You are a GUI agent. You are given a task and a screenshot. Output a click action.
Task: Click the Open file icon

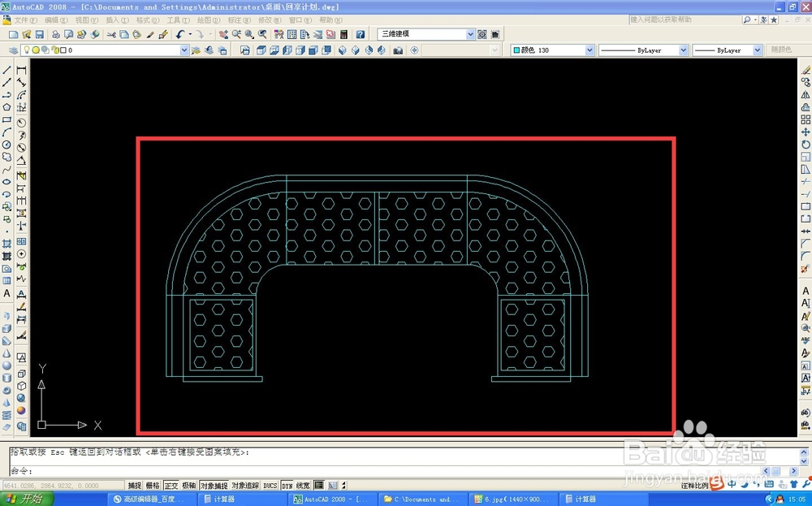[x=27, y=34]
